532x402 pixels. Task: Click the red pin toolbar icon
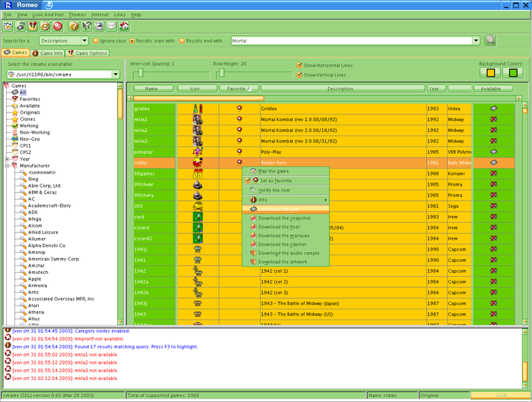58,26
